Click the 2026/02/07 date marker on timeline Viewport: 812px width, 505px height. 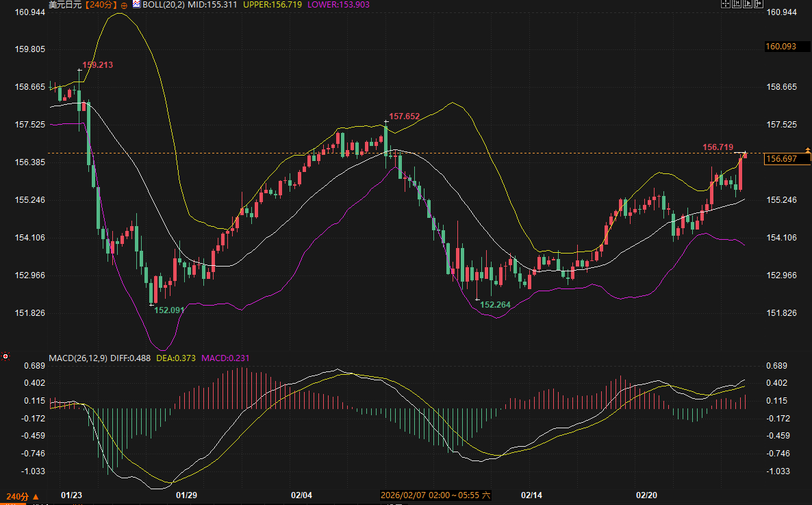[435, 495]
